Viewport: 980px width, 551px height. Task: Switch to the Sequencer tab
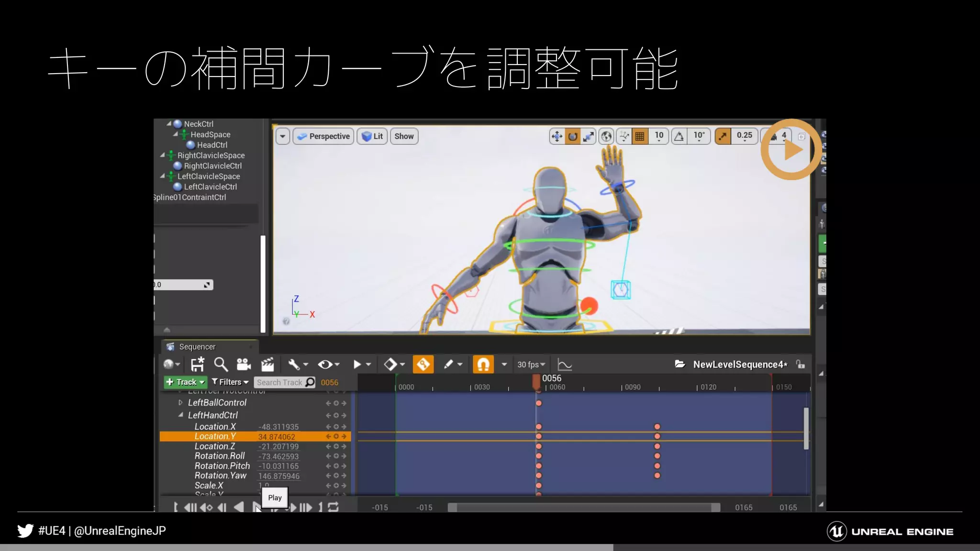click(x=209, y=347)
